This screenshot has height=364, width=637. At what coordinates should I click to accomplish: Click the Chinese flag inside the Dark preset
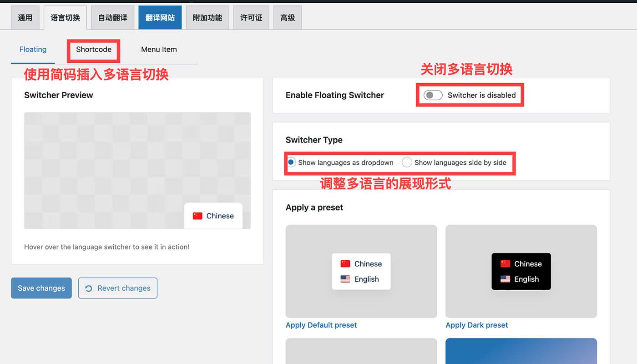(x=506, y=263)
